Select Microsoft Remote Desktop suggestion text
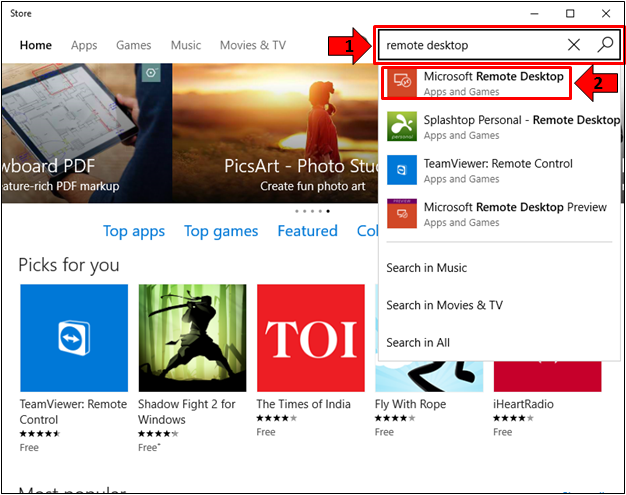Viewport: 626px width, 495px height. coord(493,76)
